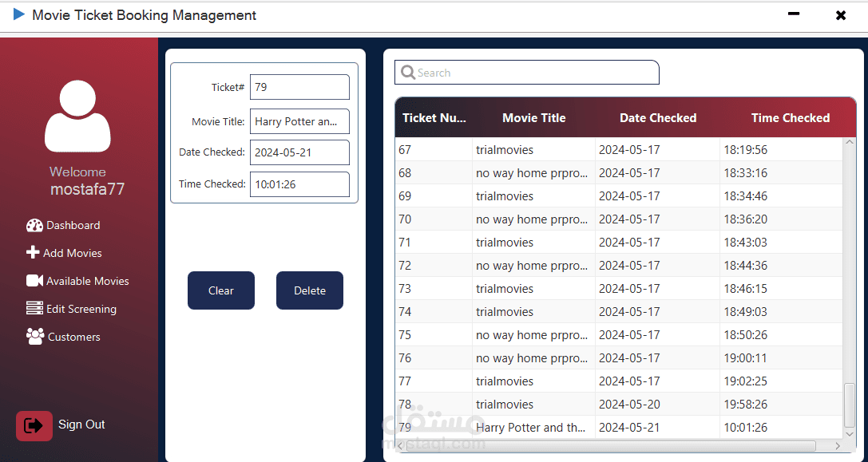Image resolution: width=868 pixels, height=462 pixels.
Task: Minimize the booking management window
Action: (794, 14)
